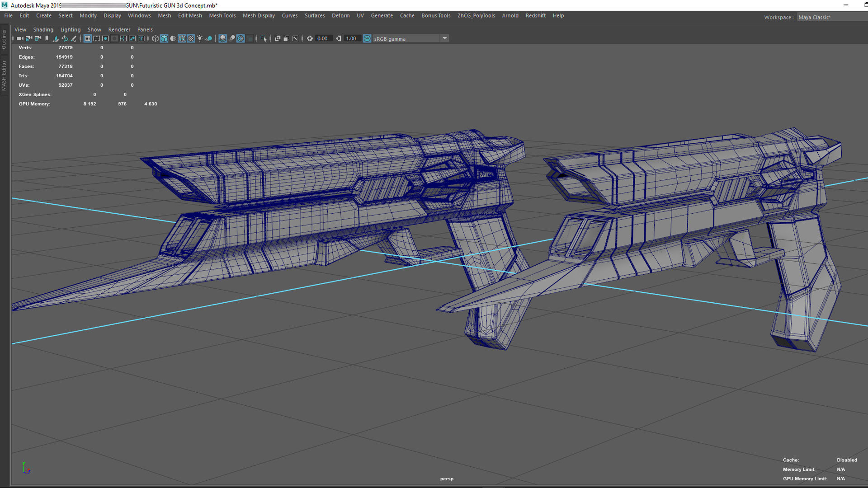
Task: Open the Windows menu
Action: tap(139, 15)
